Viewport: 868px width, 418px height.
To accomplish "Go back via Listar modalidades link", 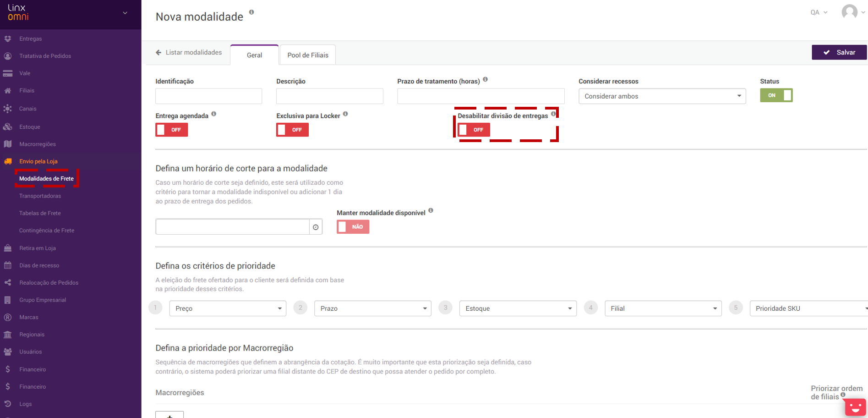I will coord(189,52).
